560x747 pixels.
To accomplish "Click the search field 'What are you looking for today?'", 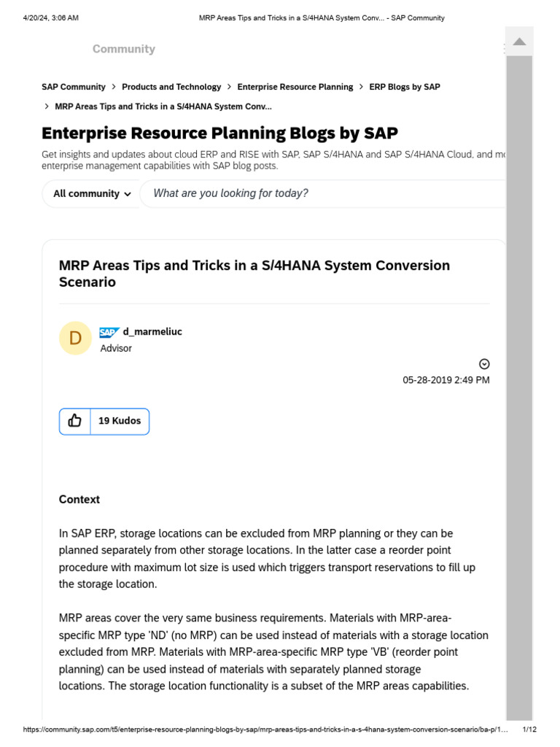I will coord(321,193).
